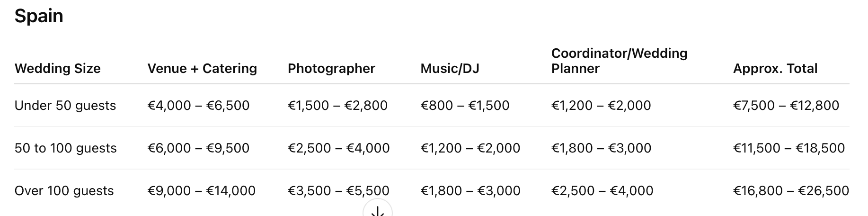Click the Approx. Total column header
868x216 pixels.
(x=775, y=69)
